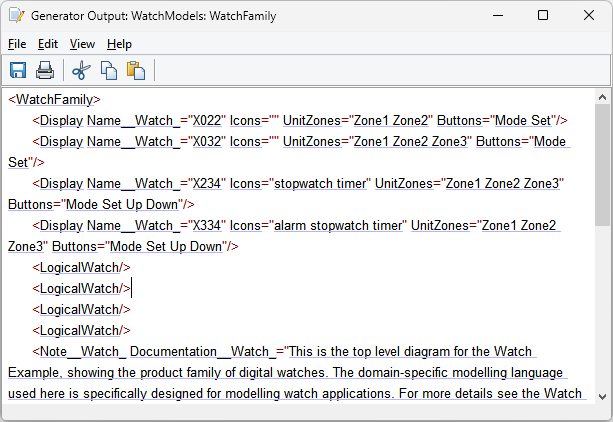Open the Edit menu
613x422 pixels.
tap(48, 44)
